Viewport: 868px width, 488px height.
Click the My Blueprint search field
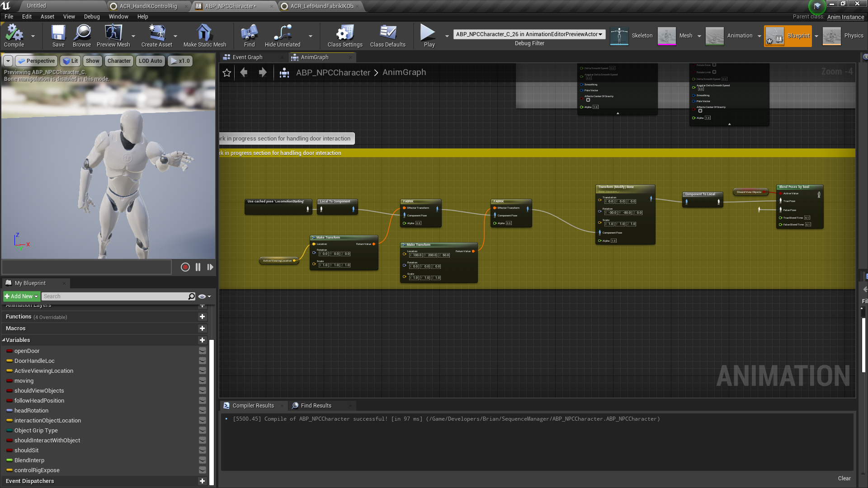coord(118,296)
